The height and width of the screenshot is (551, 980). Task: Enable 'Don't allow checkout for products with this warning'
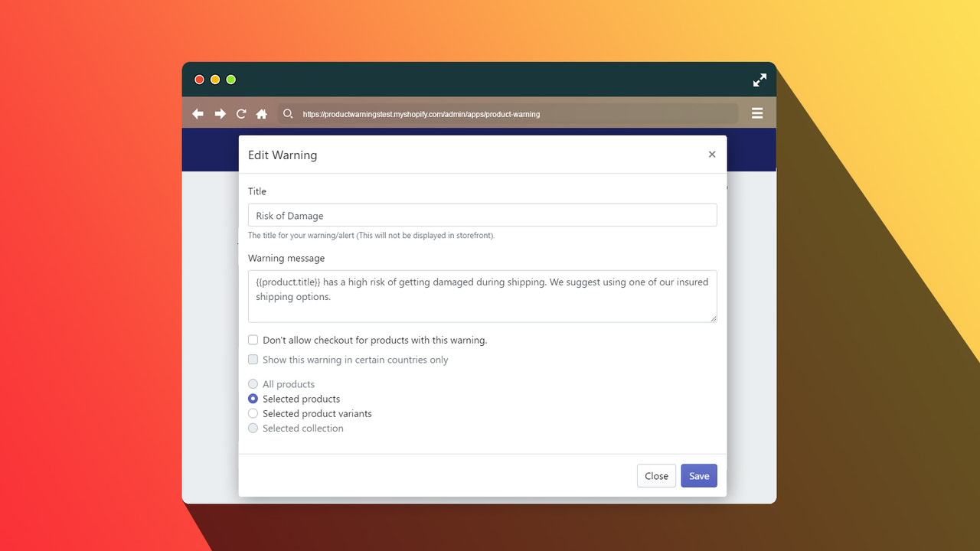[x=253, y=340]
